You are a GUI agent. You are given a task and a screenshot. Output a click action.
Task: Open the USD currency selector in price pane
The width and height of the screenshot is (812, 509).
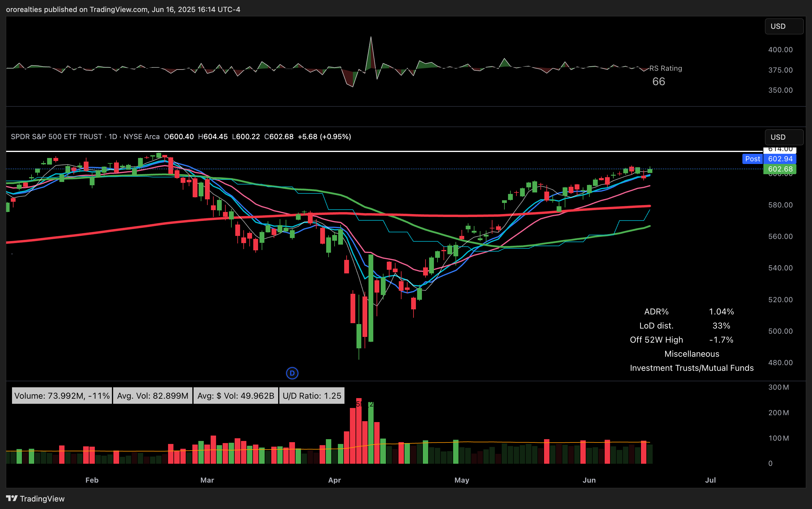point(784,137)
